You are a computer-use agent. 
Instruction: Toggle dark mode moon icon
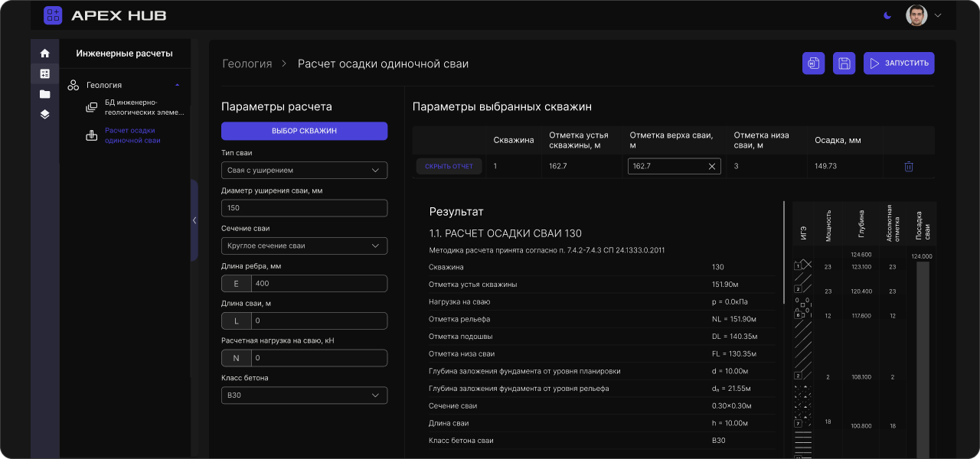[887, 15]
